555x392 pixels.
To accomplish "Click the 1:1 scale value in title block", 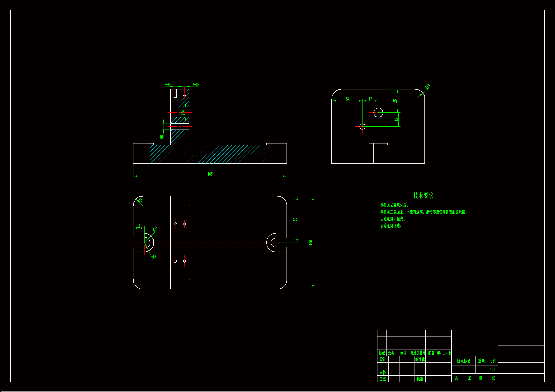I will click(492, 369).
